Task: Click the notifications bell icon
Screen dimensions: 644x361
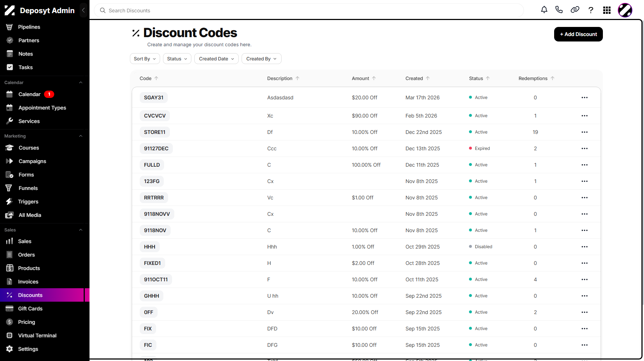Action: pyautogui.click(x=544, y=10)
